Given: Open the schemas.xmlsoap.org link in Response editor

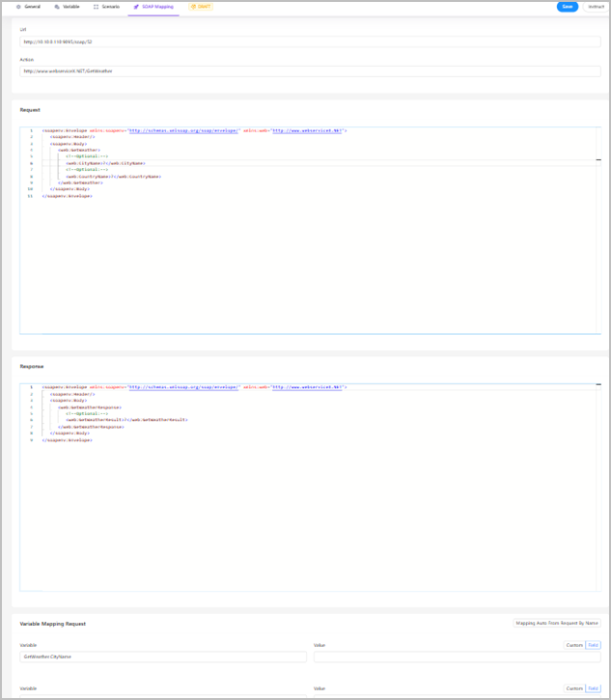Looking at the screenshot, I should coord(183,387).
